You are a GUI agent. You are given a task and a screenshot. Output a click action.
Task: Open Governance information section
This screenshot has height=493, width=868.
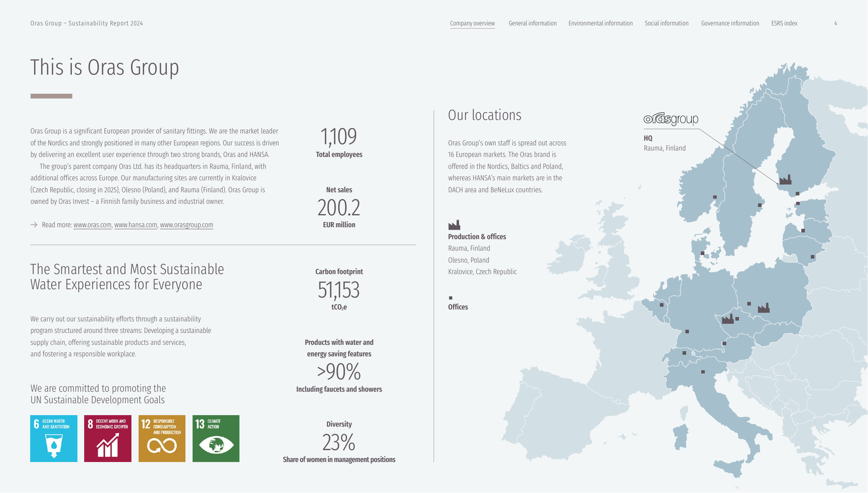click(x=730, y=23)
